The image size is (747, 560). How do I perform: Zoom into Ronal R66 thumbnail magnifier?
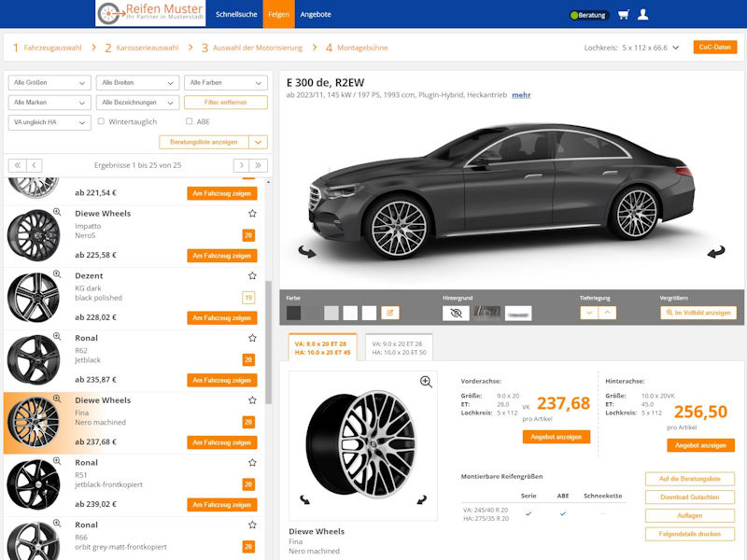point(57,524)
